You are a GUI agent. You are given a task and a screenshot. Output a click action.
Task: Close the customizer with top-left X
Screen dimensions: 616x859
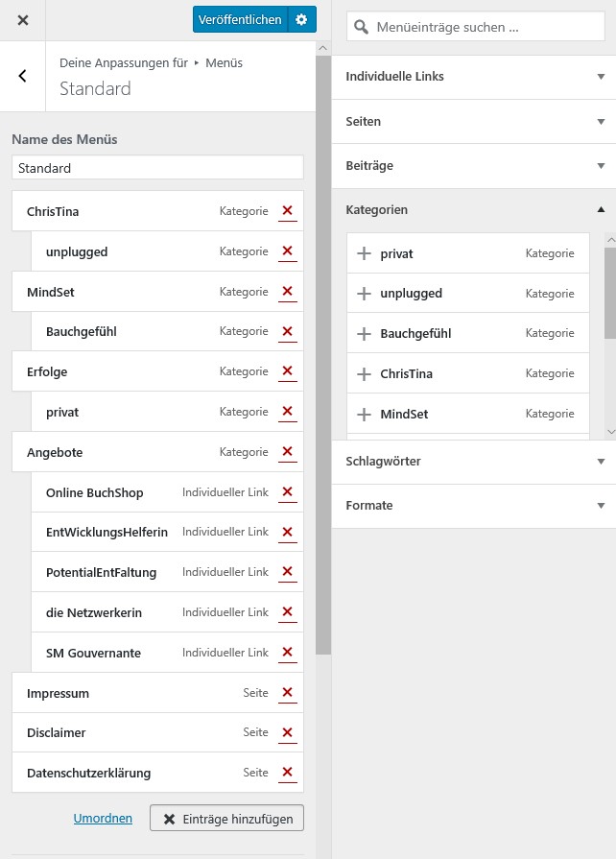(23, 20)
